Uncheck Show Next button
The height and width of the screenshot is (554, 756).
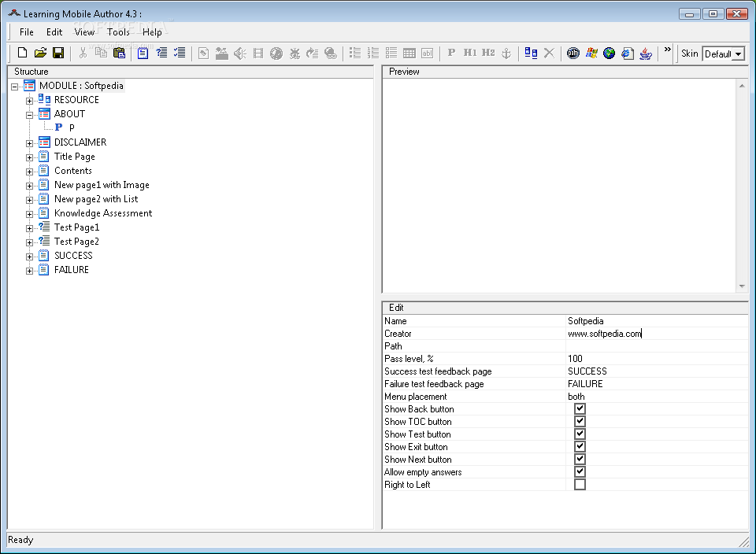tap(580, 459)
